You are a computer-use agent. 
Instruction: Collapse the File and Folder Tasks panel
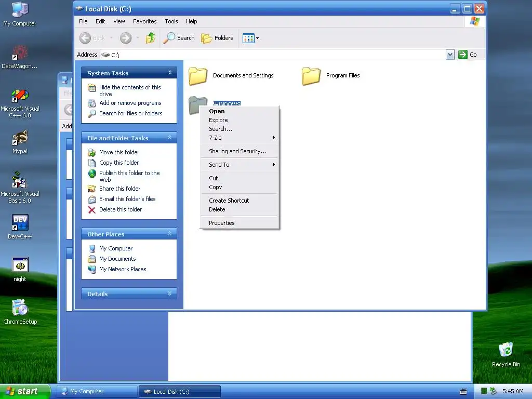[170, 138]
